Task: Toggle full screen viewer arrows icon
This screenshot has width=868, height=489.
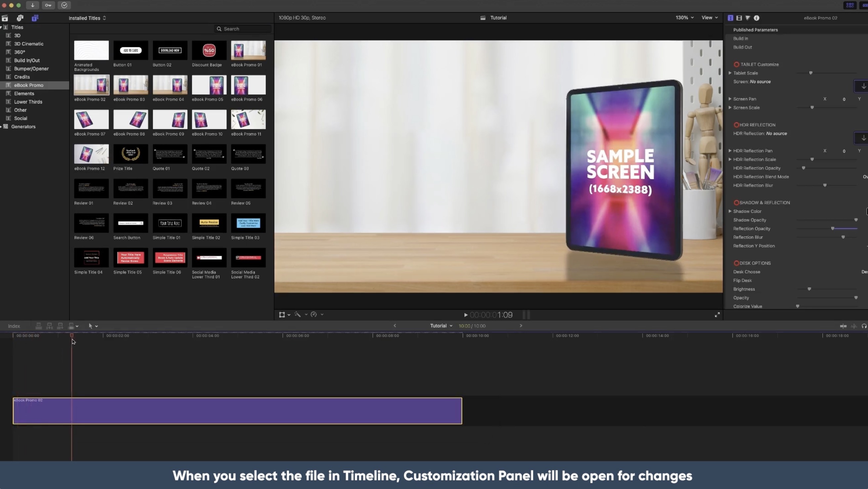Action: (717, 314)
